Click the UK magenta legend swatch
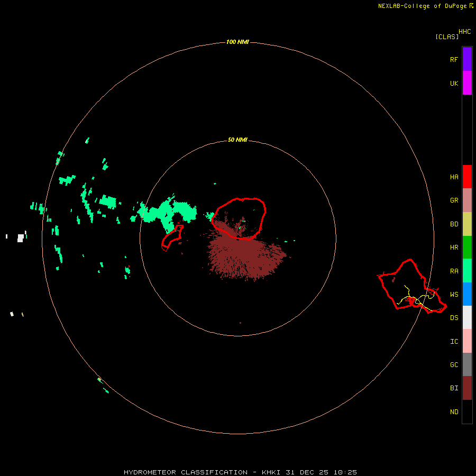The image size is (476, 476). (x=467, y=83)
